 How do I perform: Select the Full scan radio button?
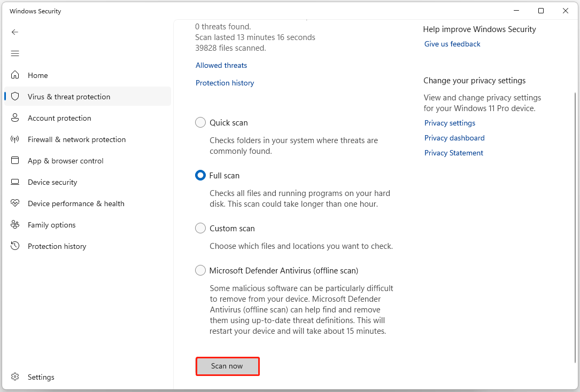point(200,175)
